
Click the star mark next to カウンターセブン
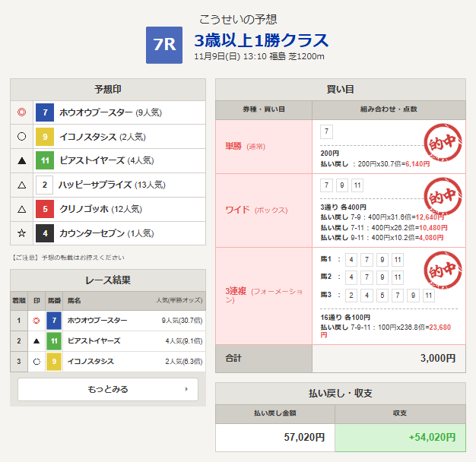(22, 234)
